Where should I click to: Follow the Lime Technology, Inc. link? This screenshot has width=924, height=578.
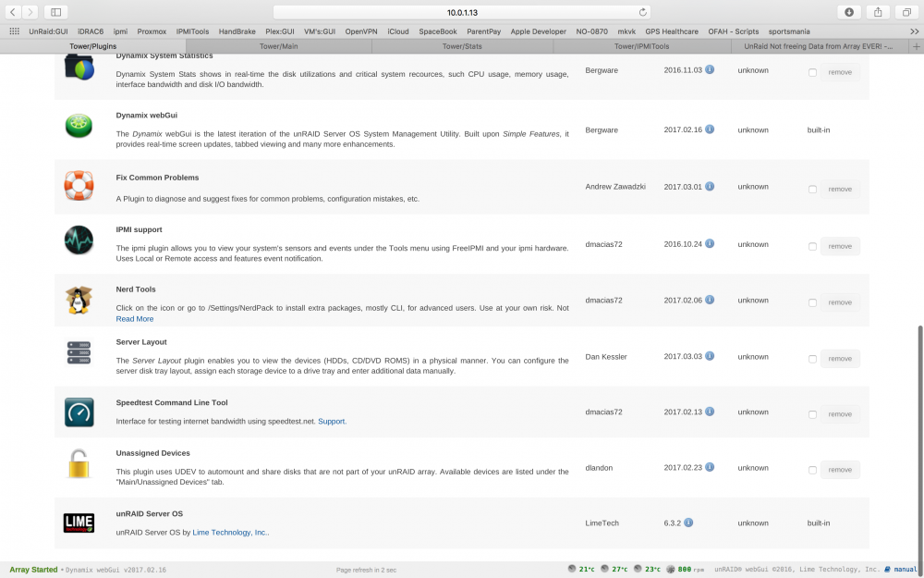(x=230, y=532)
